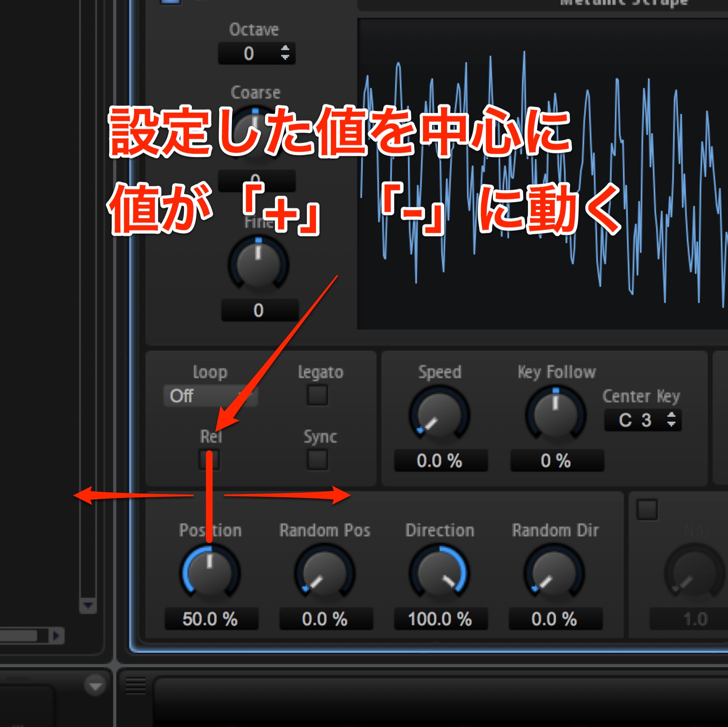Click the Key Follow knob
This screenshot has height=727, width=728.
coord(555,414)
